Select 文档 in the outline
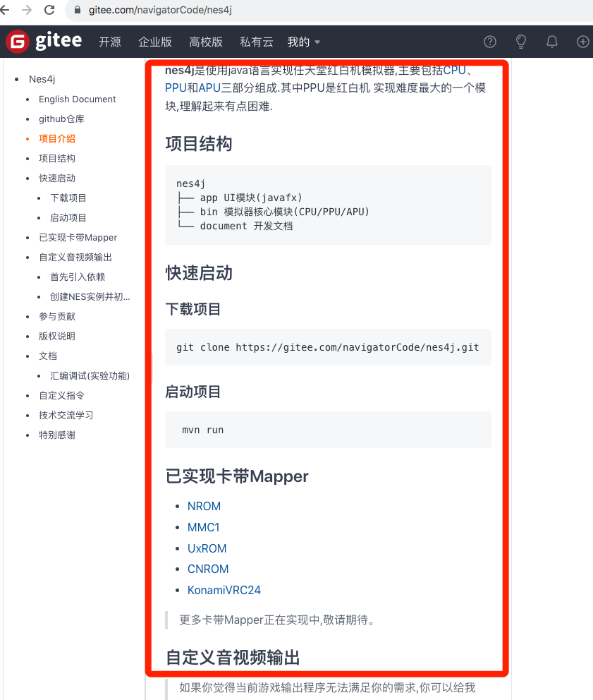 pyautogui.click(x=48, y=356)
